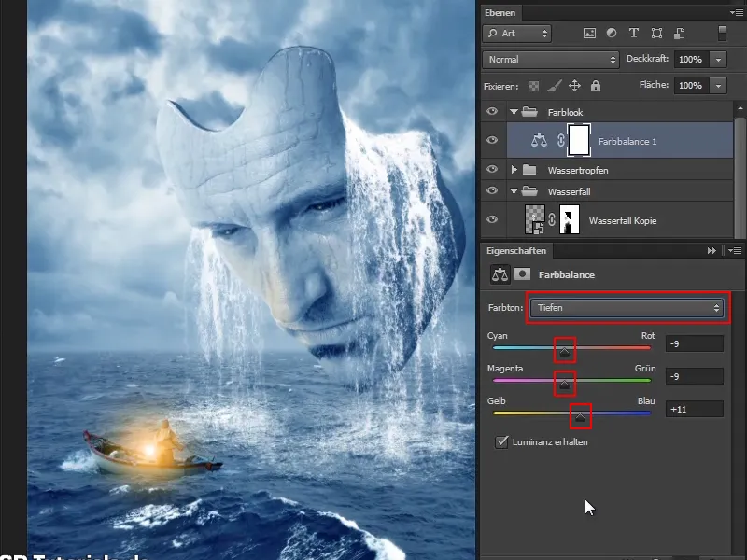Open the Eigenschaften panel flyout menu
The image size is (747, 560).
pos(736,251)
